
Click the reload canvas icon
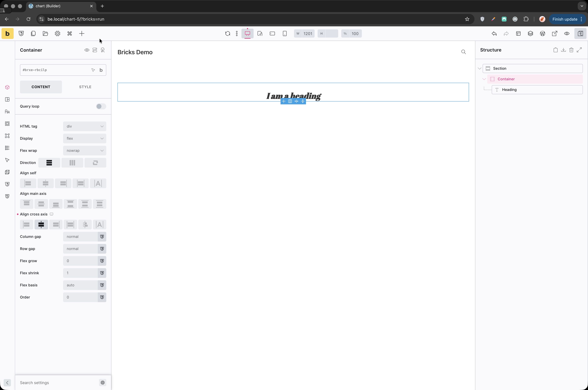(227, 34)
